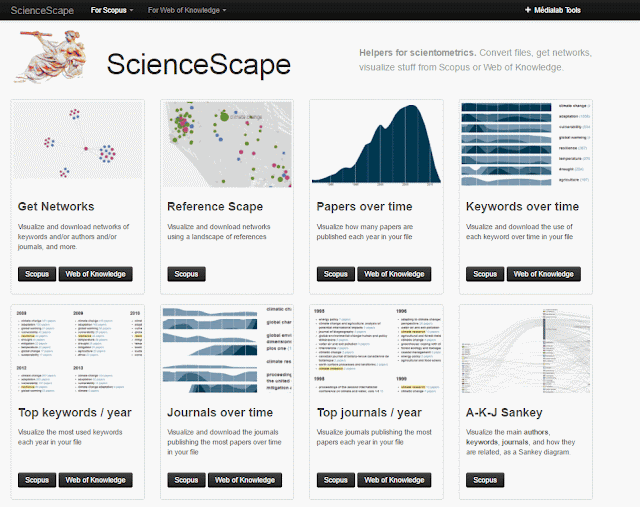
Task: Click Scopus button under Top journals / year
Action: [x=336, y=480]
